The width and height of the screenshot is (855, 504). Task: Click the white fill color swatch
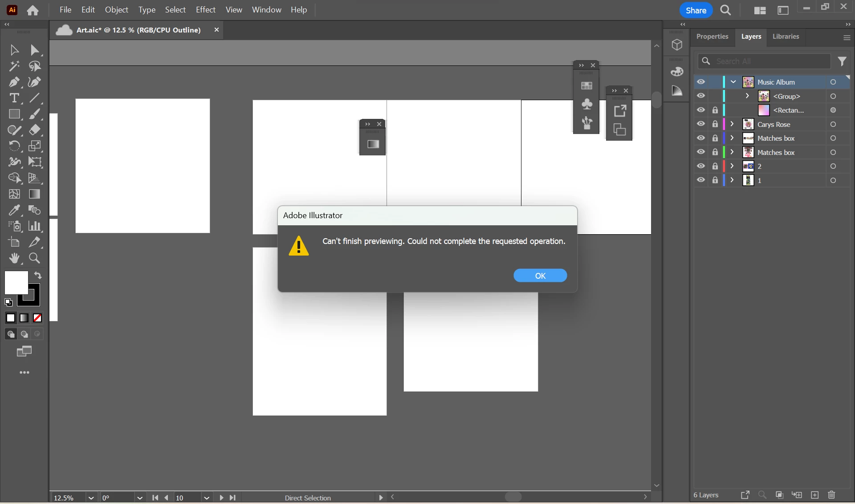(x=16, y=282)
